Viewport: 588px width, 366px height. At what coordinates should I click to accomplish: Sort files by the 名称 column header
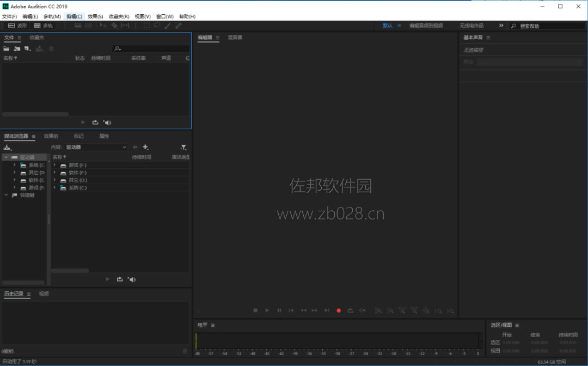[10, 58]
